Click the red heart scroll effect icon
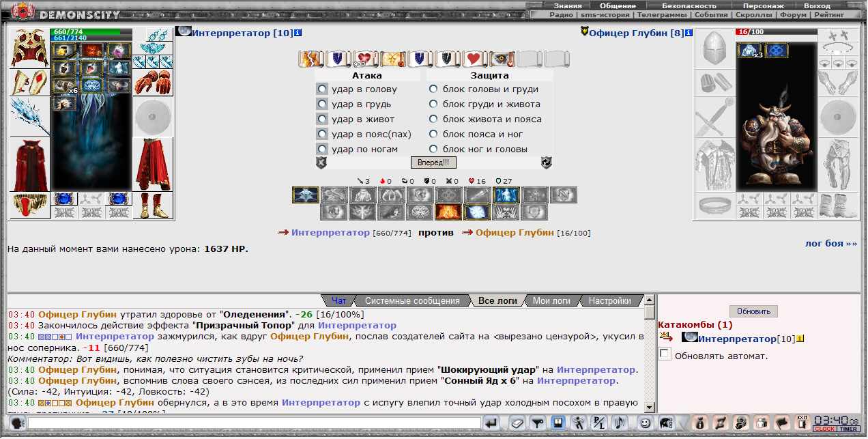Screen dimensions: 868x439 point(475,59)
